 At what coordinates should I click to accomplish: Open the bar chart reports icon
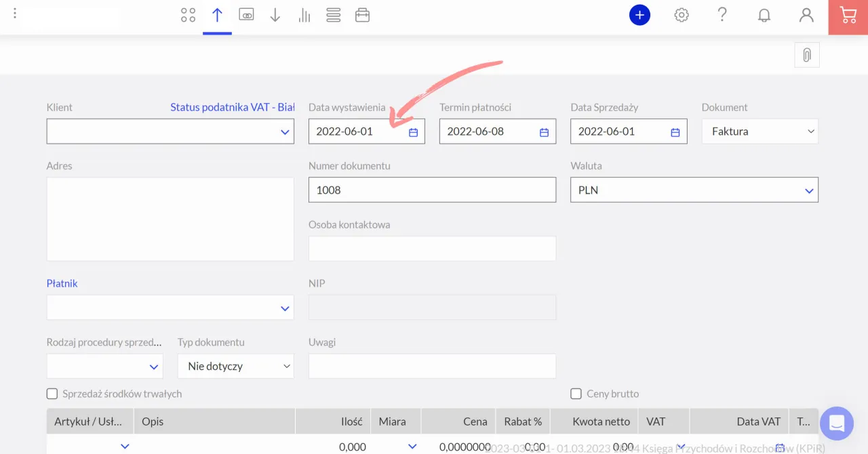[x=304, y=15]
